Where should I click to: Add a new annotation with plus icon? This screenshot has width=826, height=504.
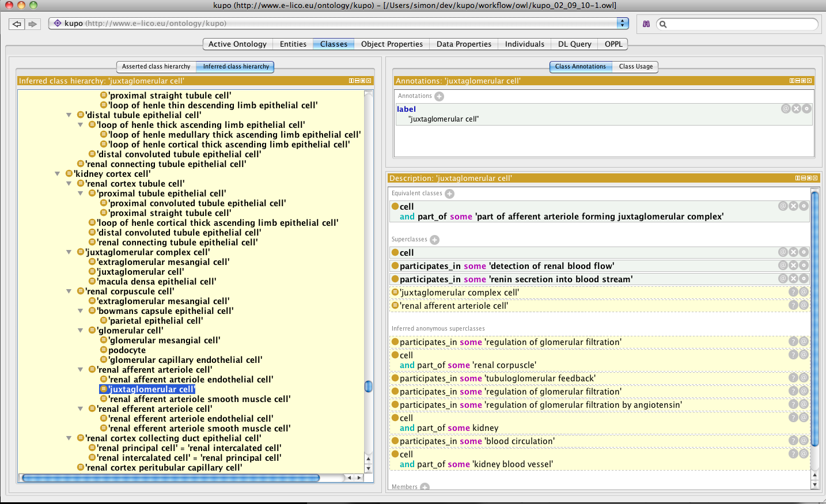pos(439,96)
